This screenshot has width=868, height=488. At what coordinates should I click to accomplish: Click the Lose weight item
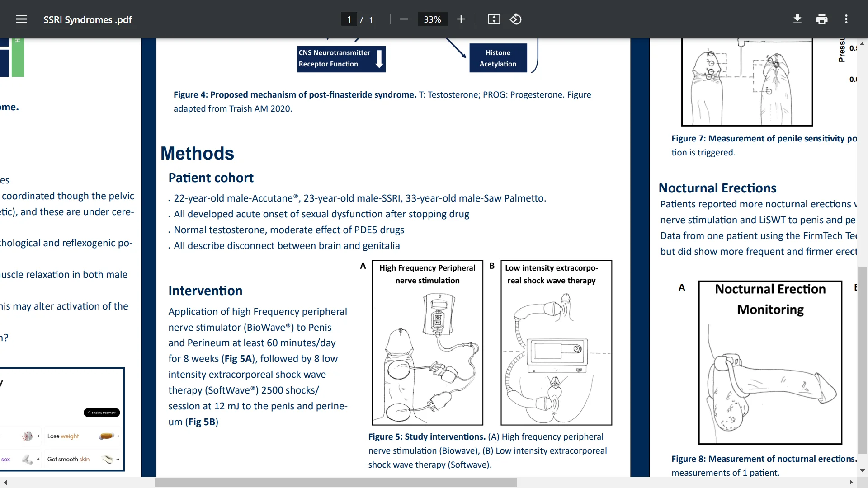tap(83, 436)
